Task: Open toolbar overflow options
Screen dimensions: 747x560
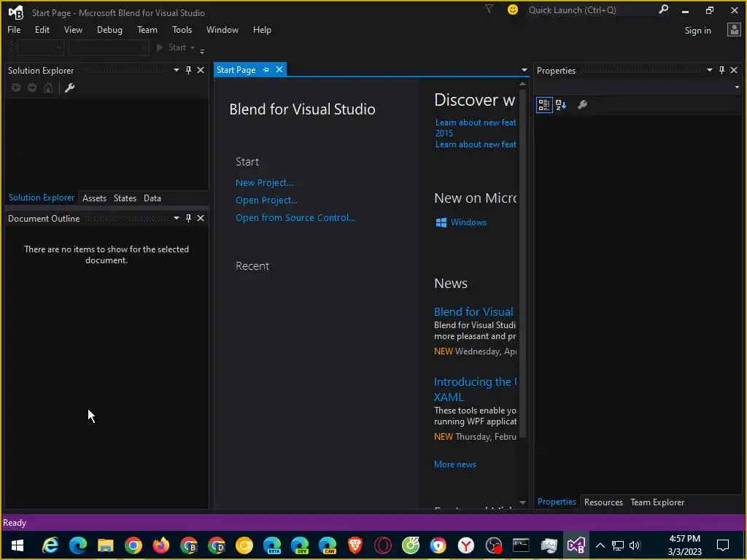Action: click(x=202, y=50)
